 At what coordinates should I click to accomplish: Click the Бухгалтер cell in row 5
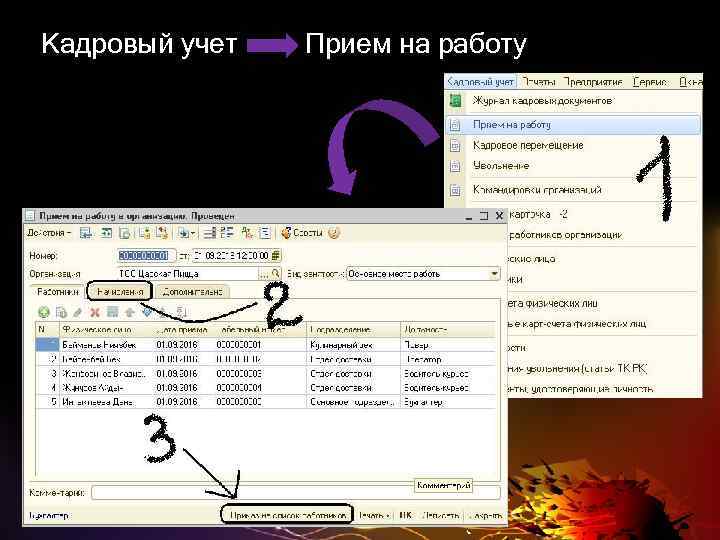coord(448,402)
